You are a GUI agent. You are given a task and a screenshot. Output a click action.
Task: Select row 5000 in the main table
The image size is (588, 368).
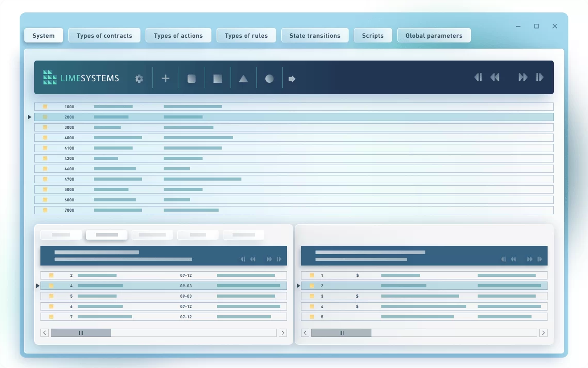294,189
